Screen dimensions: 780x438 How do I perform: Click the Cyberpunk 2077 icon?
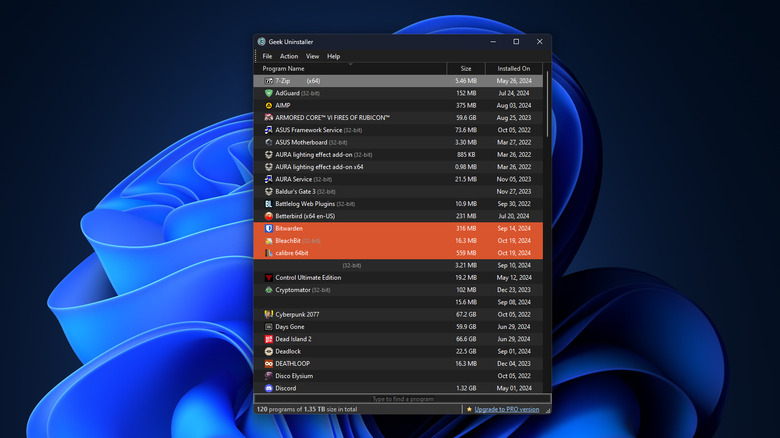(x=269, y=314)
